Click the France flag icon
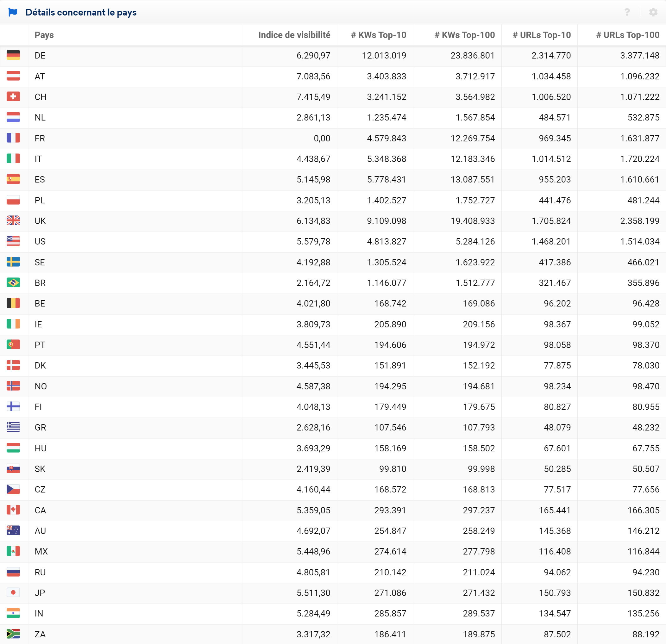Image resolution: width=666 pixels, height=644 pixels. 13,138
